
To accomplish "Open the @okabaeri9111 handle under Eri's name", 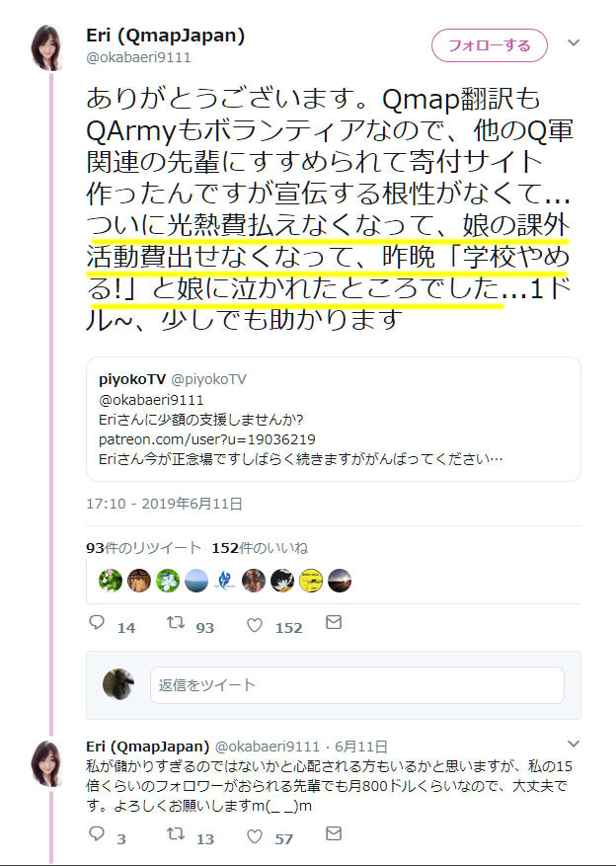I will [138, 57].
